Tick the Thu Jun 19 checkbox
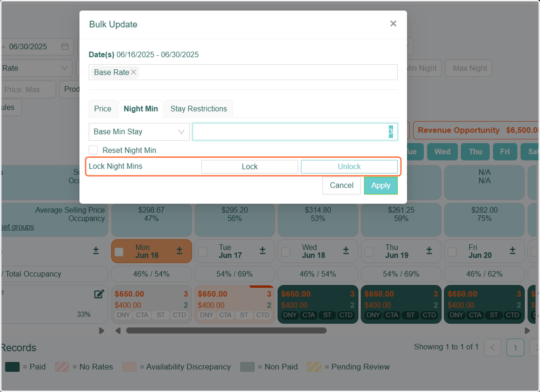The height and width of the screenshot is (392, 540). (x=369, y=252)
